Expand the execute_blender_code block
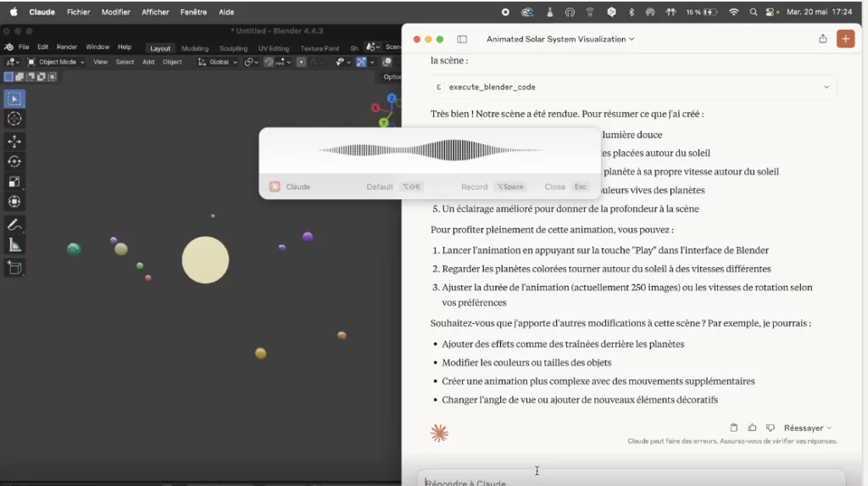This screenshot has width=868, height=486. [826, 87]
